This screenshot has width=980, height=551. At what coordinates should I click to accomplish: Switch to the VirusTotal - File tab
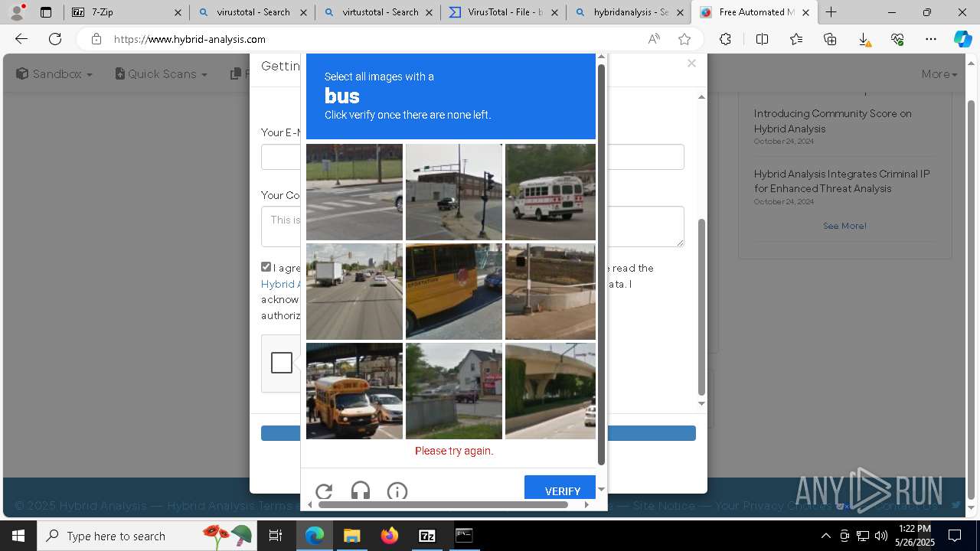(x=504, y=12)
